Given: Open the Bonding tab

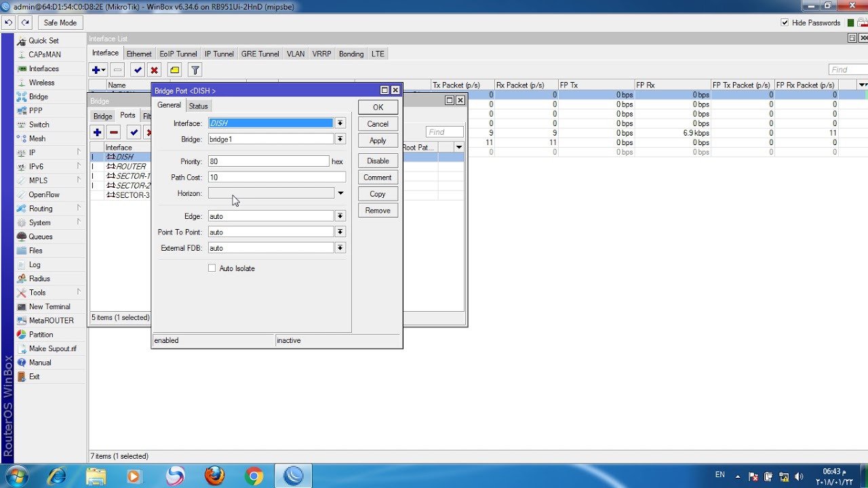Looking at the screenshot, I should (x=351, y=54).
